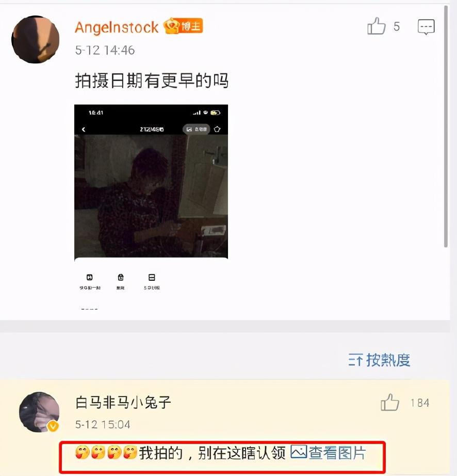Screen dimensions: 457x476
Task: Click the sort arrow icon next to 按热度
Action: [x=355, y=360]
